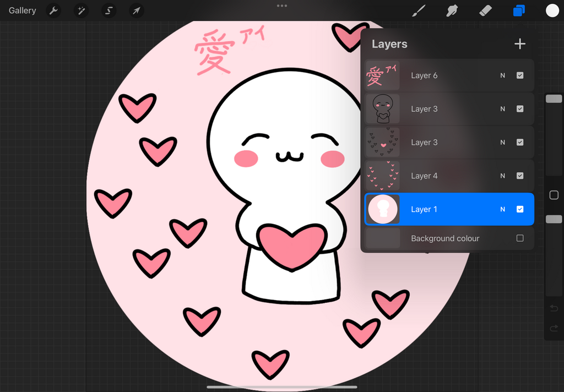This screenshot has height=392, width=564.
Task: Select Layer 4 in the layers list
Action: pyautogui.click(x=441, y=176)
